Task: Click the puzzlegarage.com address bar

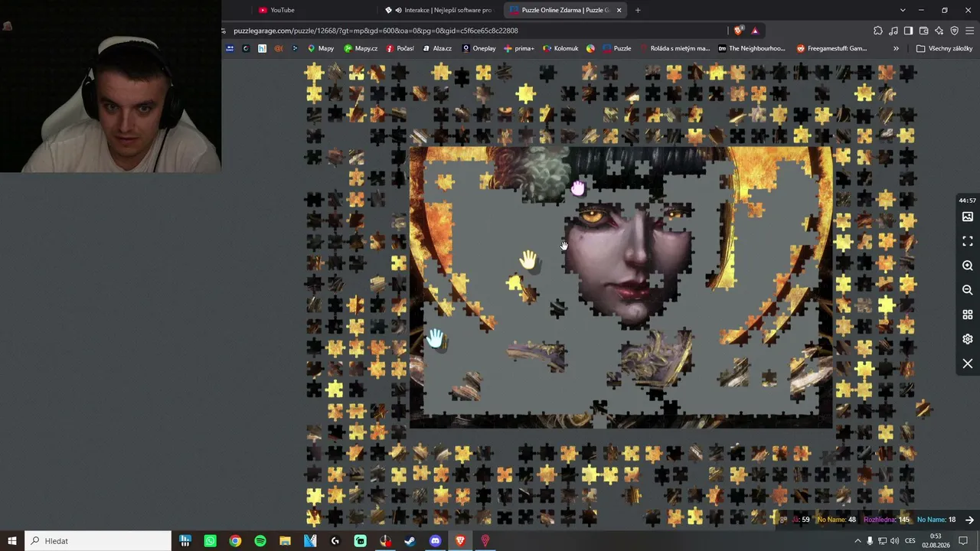Action: [475, 31]
